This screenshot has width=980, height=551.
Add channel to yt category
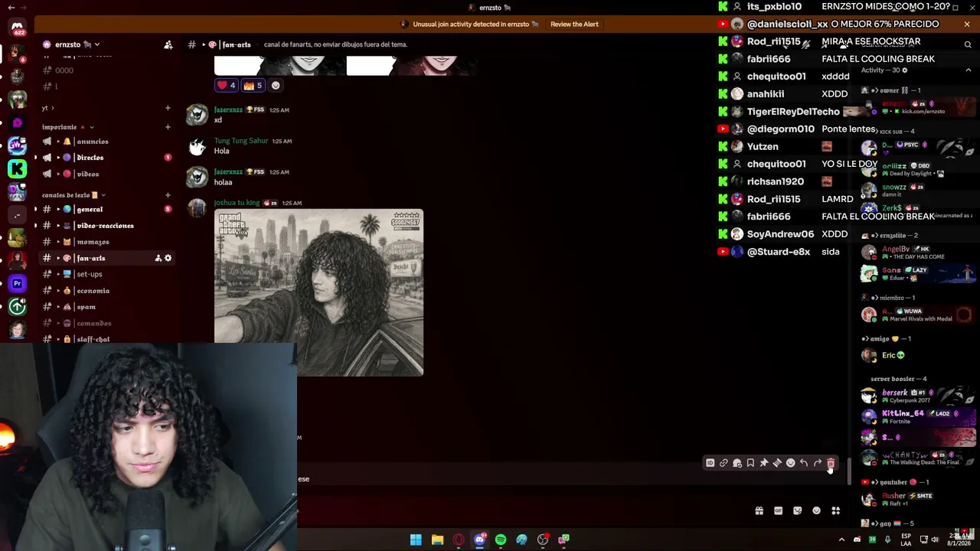[168, 108]
